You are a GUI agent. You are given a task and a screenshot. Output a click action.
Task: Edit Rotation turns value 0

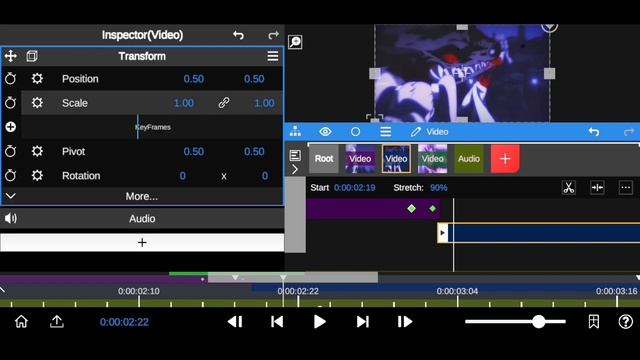pos(182,176)
